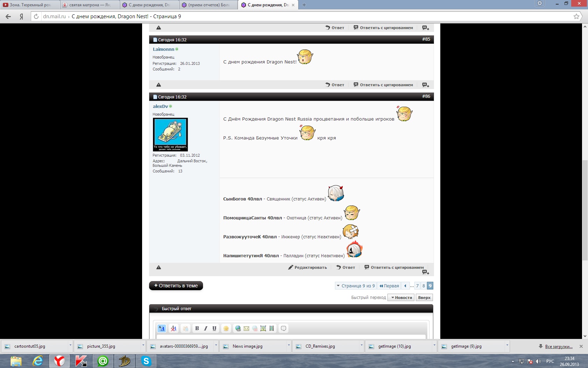Click the wrap quote tags icon

pyautogui.click(x=283, y=328)
